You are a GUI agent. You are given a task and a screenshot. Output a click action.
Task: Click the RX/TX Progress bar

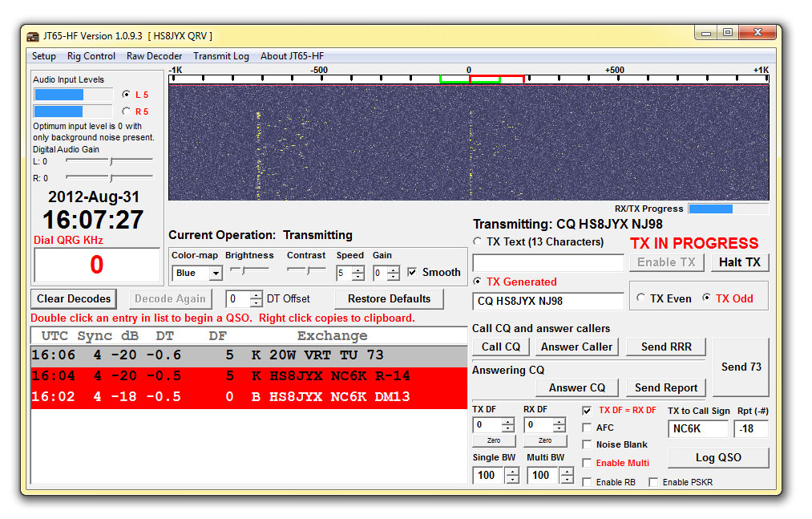(x=728, y=209)
